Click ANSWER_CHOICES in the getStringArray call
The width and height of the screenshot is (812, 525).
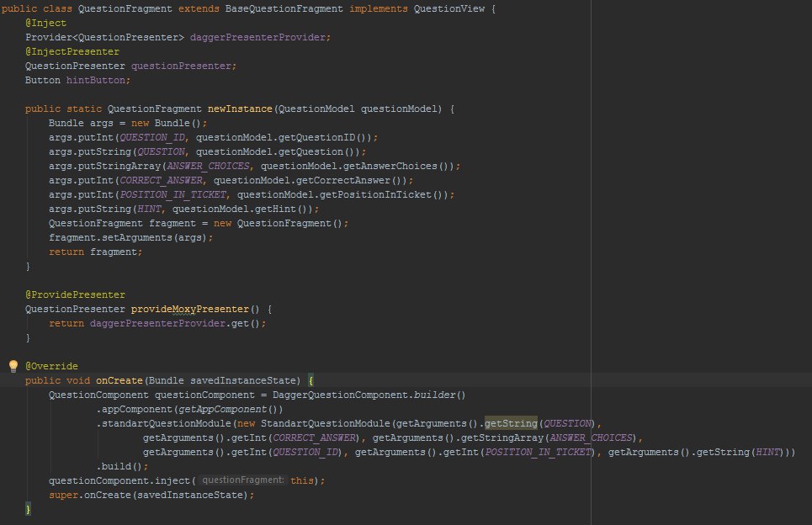591,437
